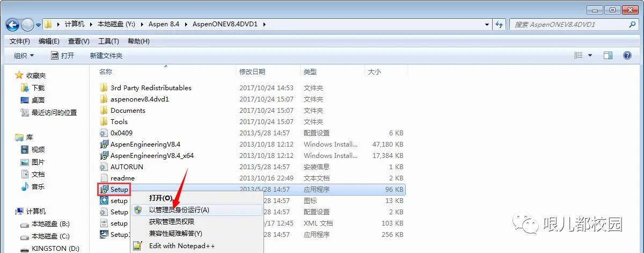
Task: Click the help question mark icon
Action: 626,55
